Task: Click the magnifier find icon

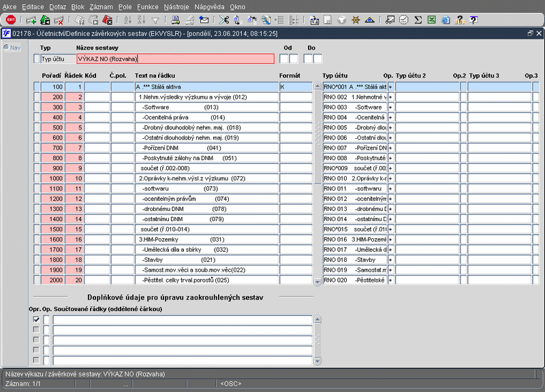Action: point(266,20)
